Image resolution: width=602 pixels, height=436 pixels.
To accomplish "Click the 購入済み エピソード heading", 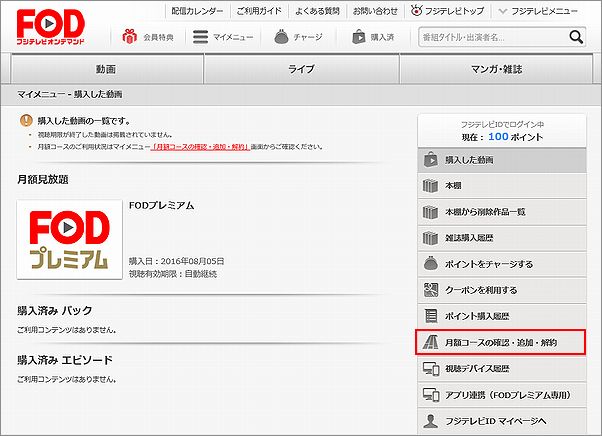I will coord(65,360).
